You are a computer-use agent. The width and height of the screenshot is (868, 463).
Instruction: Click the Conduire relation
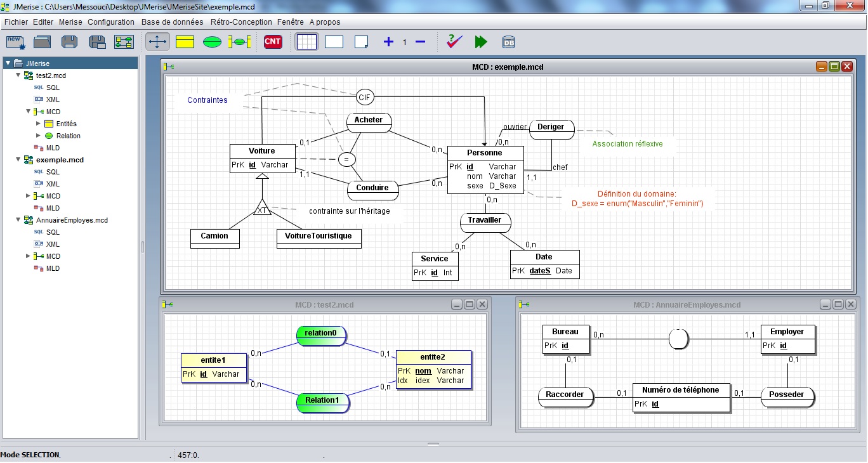tap(372, 190)
